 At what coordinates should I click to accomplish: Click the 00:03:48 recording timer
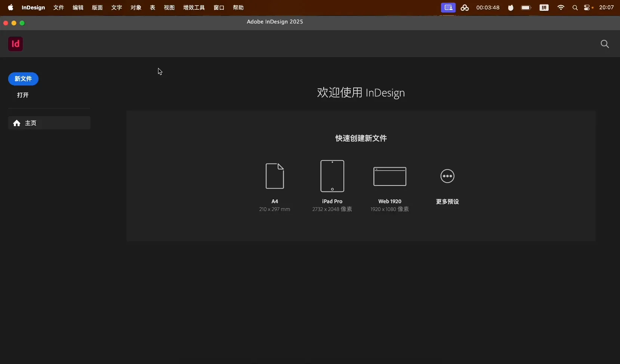point(488,7)
